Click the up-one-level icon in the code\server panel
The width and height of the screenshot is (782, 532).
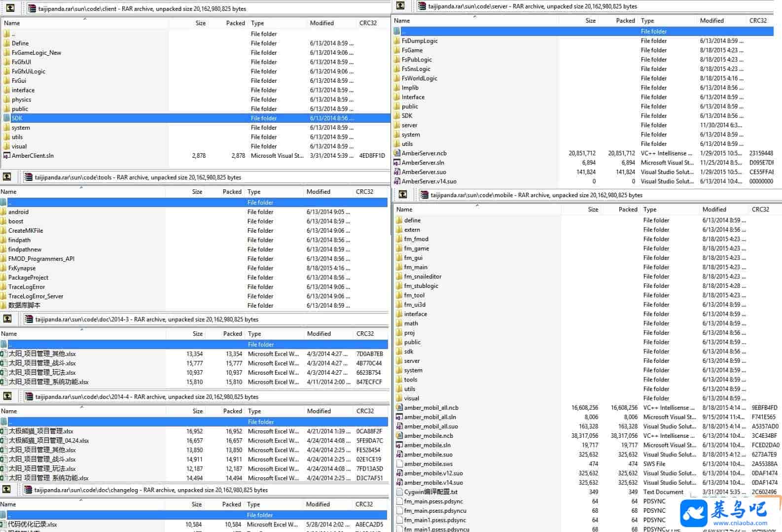[x=400, y=5]
